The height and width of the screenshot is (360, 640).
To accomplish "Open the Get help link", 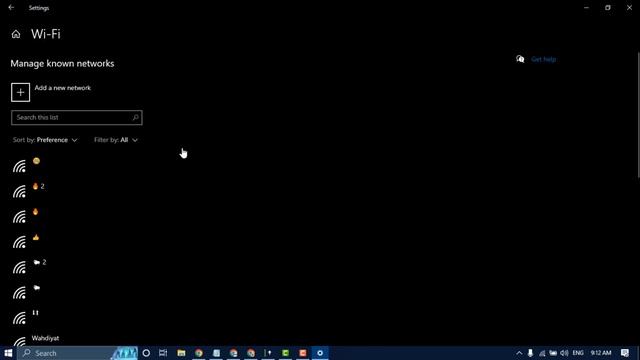I will tap(543, 59).
